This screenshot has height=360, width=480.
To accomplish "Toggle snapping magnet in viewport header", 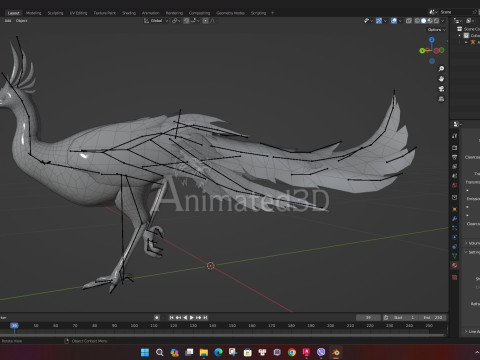I will pyautogui.click(x=186, y=21).
